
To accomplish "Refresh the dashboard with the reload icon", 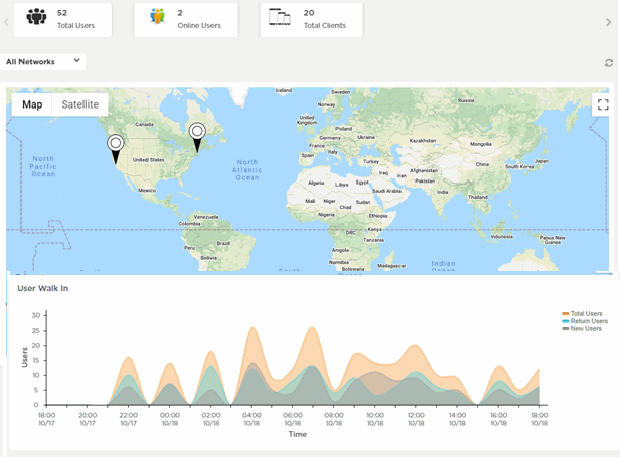I will (608, 62).
